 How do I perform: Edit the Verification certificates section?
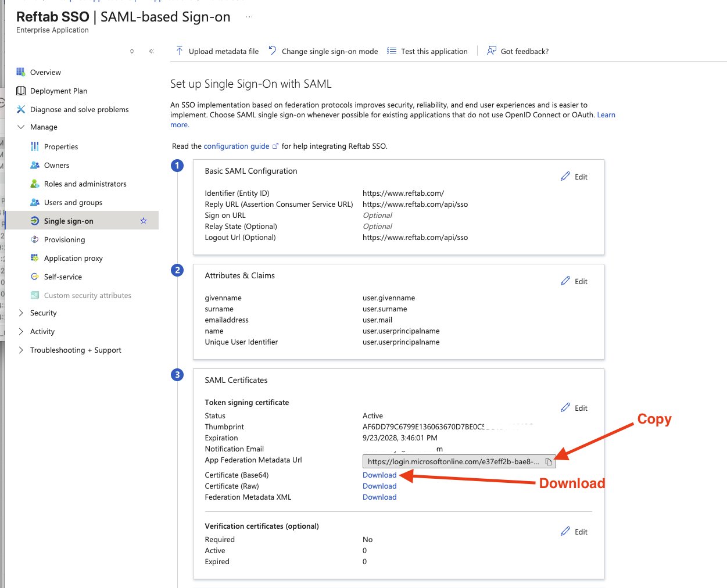[574, 531]
